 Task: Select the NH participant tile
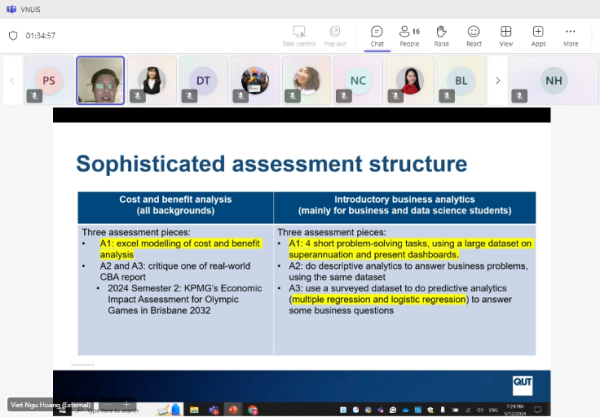coord(552,80)
